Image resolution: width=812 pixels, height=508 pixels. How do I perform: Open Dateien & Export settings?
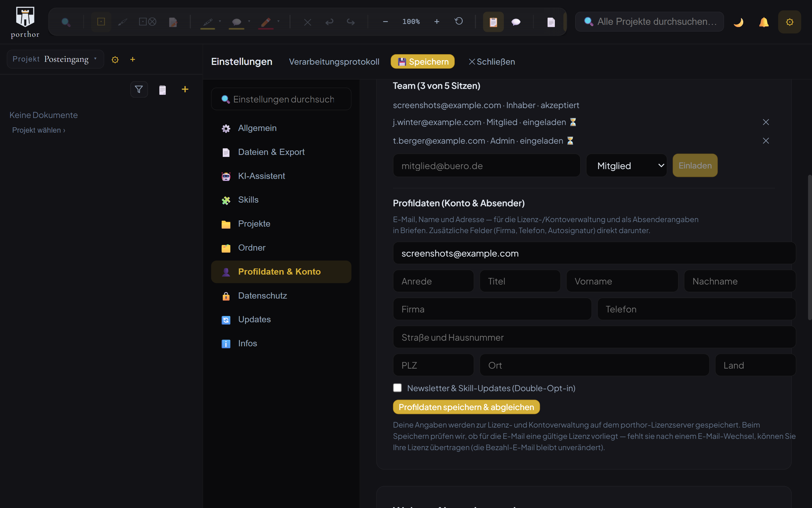coord(281,152)
